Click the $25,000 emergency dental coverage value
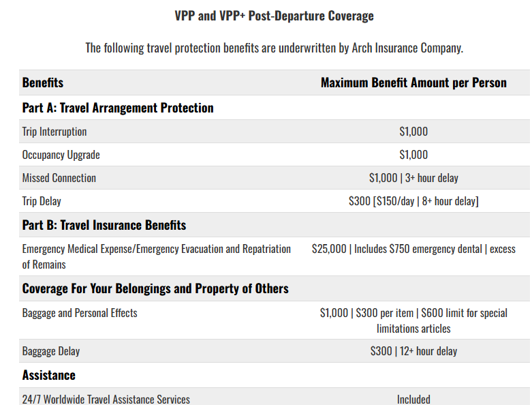Viewport: 532px width, 405px height. tap(413, 249)
